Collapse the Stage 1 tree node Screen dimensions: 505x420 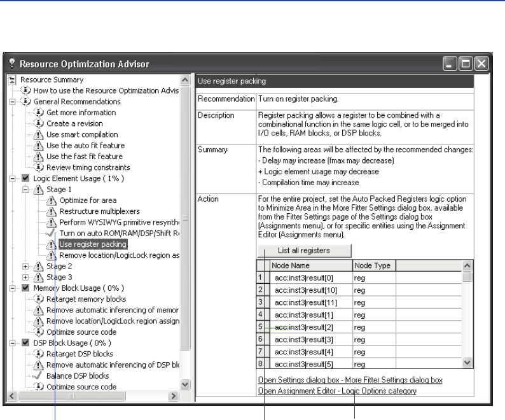(25, 190)
